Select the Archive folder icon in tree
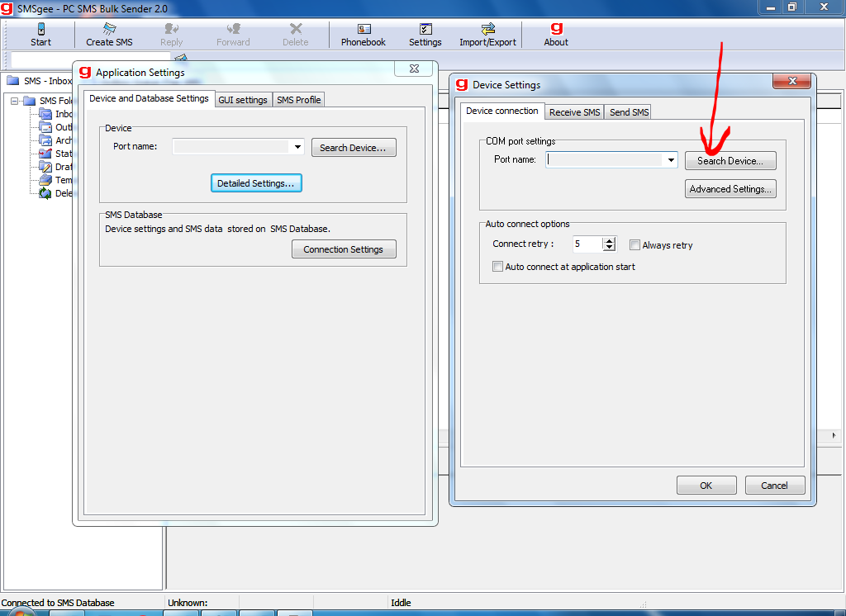This screenshot has height=616, width=846. (x=46, y=140)
